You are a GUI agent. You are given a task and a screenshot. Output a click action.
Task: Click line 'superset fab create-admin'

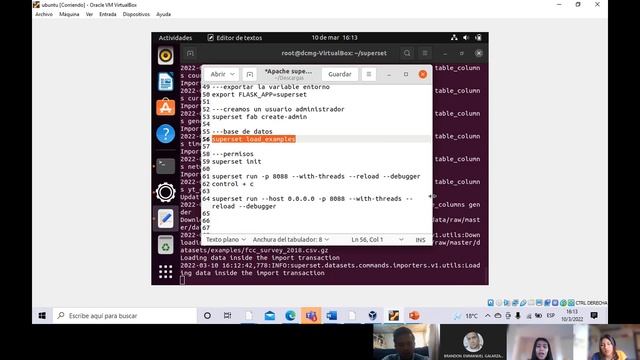pos(260,117)
